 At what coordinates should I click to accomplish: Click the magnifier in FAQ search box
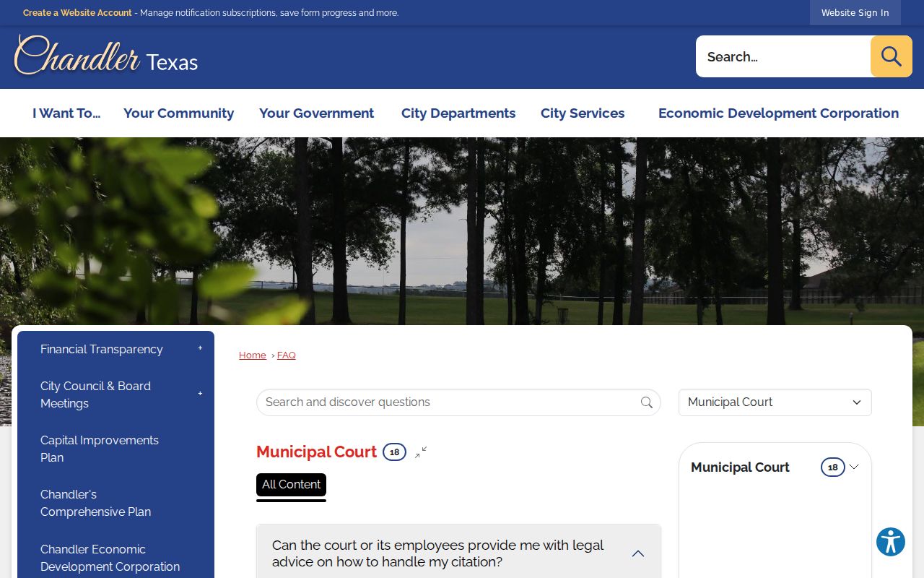click(x=647, y=402)
